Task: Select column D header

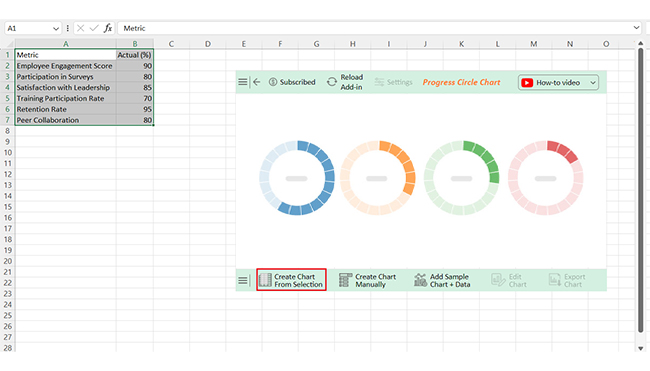Action: point(207,44)
